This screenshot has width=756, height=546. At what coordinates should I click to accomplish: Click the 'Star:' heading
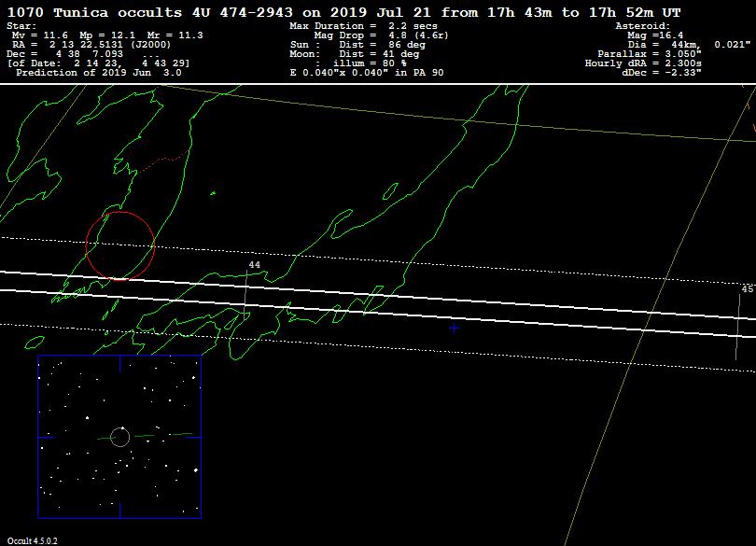pos(21,26)
